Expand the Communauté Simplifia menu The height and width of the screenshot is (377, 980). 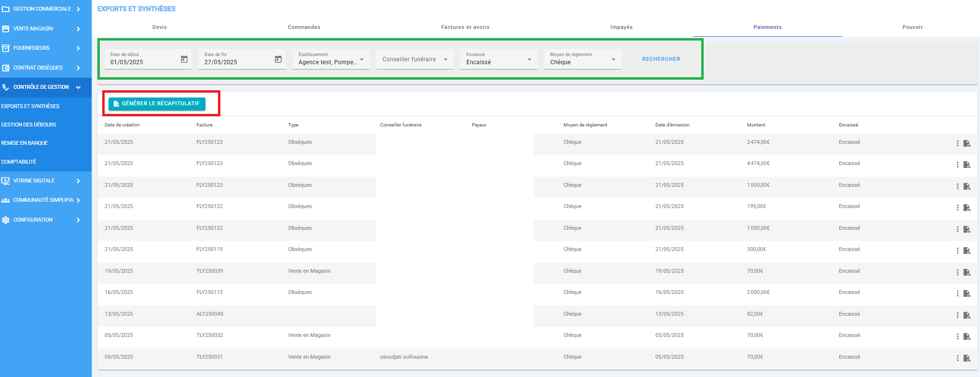coord(78,200)
